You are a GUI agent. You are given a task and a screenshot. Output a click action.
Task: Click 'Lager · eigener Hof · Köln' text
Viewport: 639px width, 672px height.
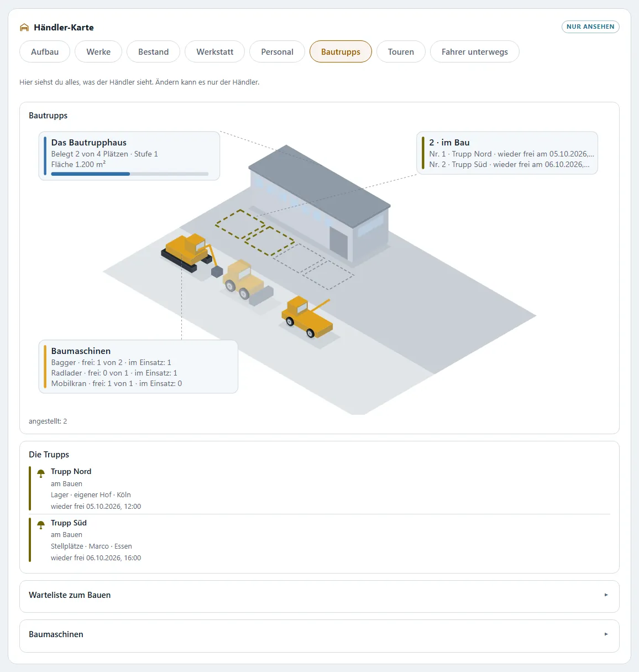coord(91,495)
